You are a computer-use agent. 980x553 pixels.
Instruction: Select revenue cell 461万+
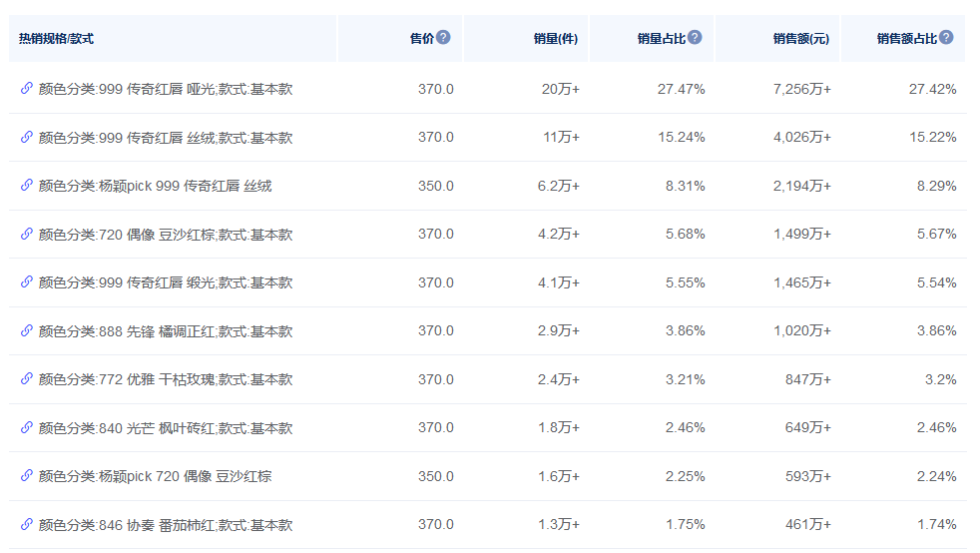click(808, 525)
